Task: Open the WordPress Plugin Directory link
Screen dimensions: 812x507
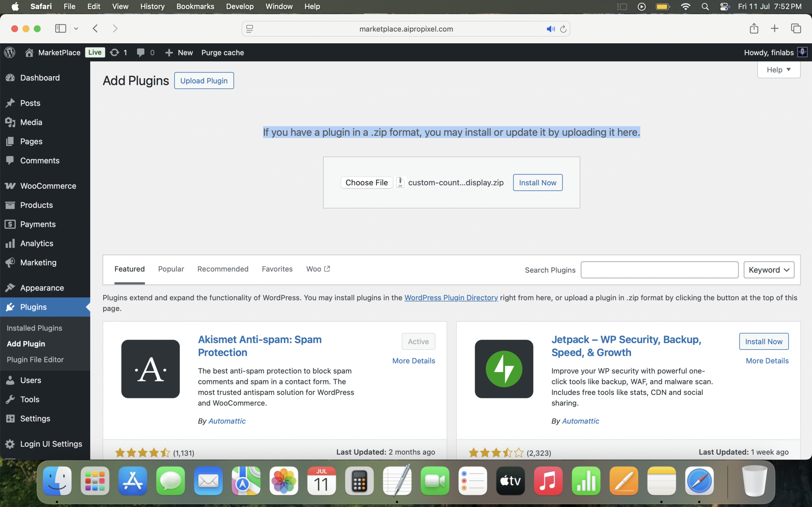Action: point(451,298)
